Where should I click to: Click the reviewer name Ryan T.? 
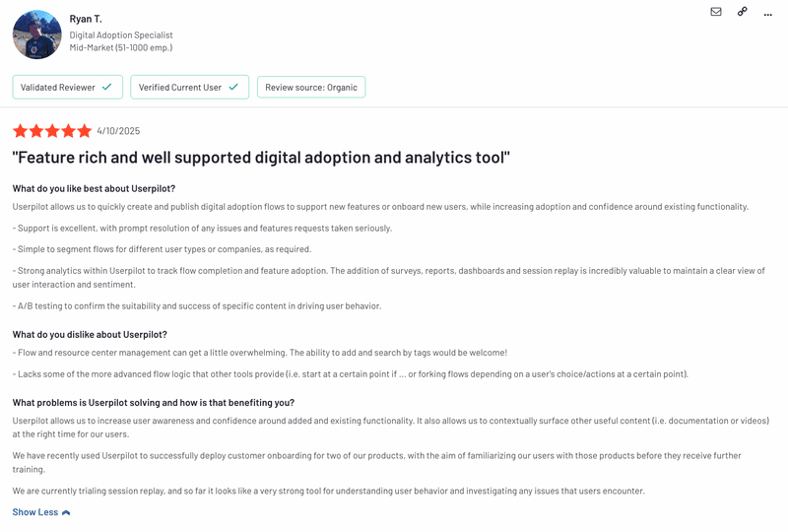[86, 19]
